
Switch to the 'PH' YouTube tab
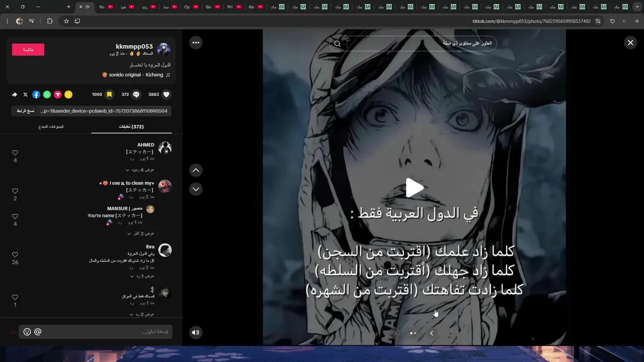(x=234, y=7)
